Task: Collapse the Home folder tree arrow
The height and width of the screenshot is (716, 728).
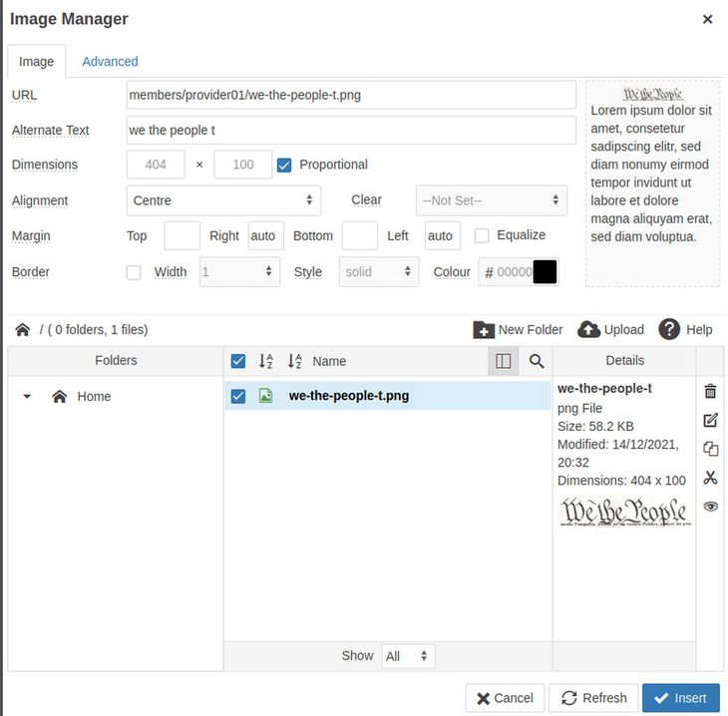Action: [27, 397]
